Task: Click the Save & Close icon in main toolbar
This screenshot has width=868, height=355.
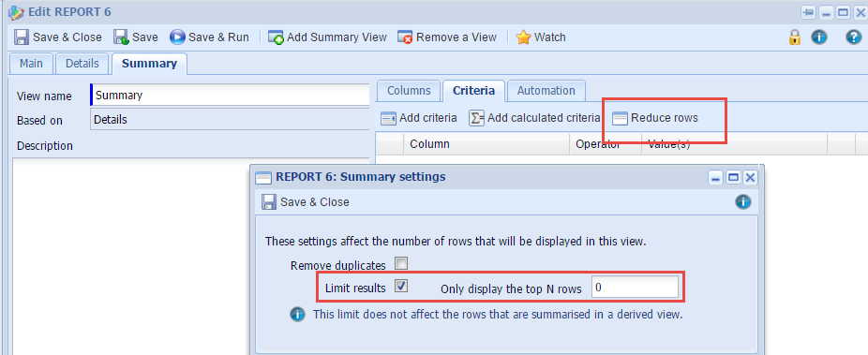Action: point(22,37)
